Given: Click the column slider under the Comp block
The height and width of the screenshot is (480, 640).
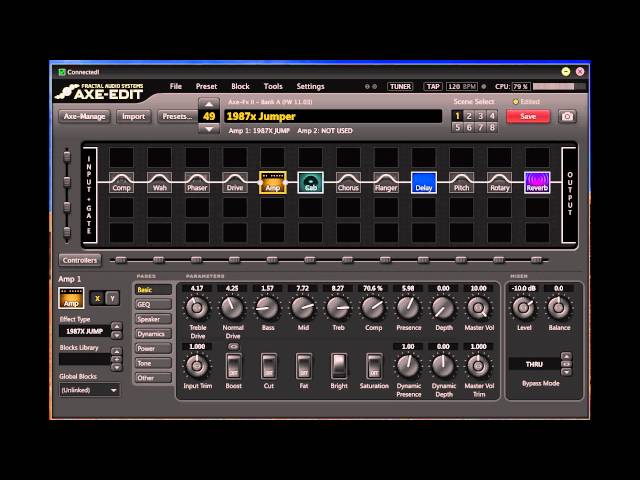Looking at the screenshot, I should 121,260.
